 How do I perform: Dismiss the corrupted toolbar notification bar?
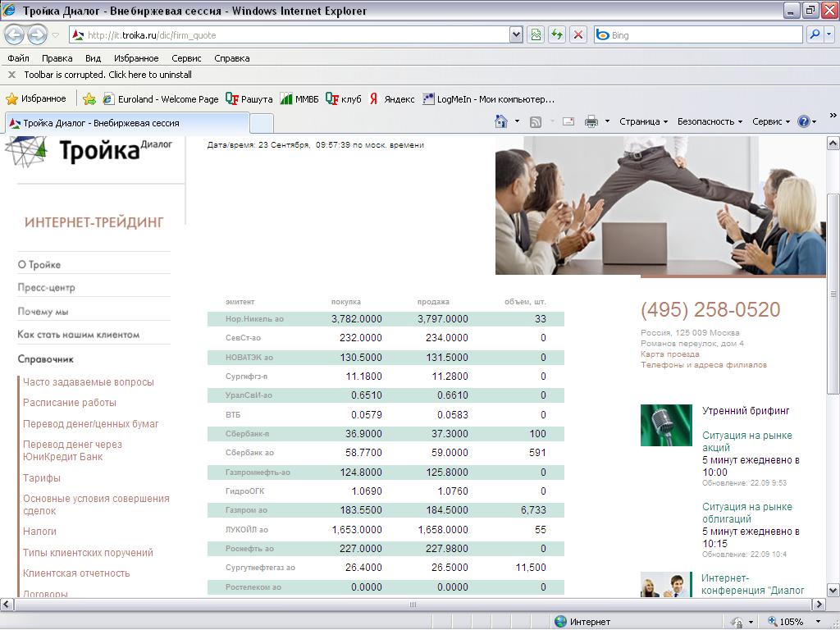pos(11,75)
